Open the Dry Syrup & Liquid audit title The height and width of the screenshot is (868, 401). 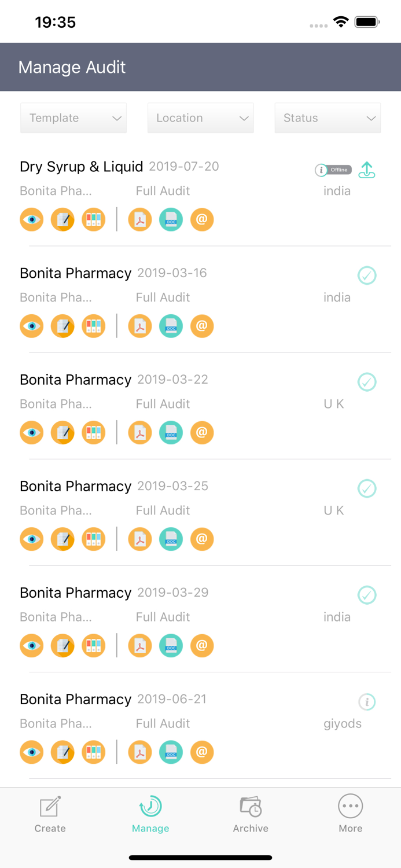coord(82,167)
